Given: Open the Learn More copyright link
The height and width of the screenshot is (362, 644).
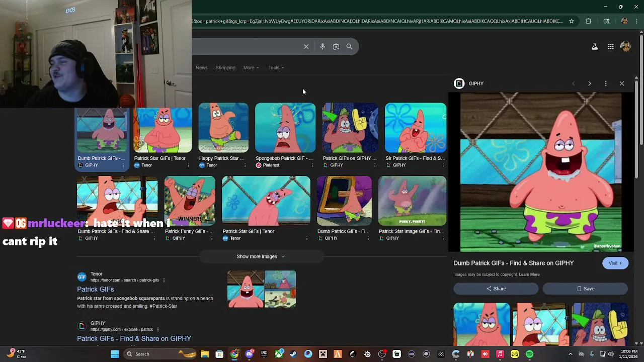Looking at the screenshot, I should pyautogui.click(x=529, y=275).
